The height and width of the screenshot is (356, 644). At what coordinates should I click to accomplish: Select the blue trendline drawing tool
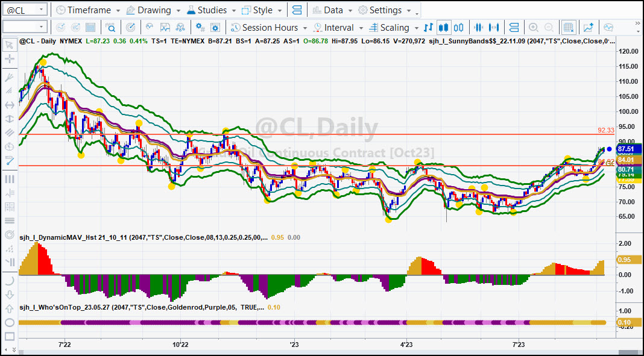[9, 161]
